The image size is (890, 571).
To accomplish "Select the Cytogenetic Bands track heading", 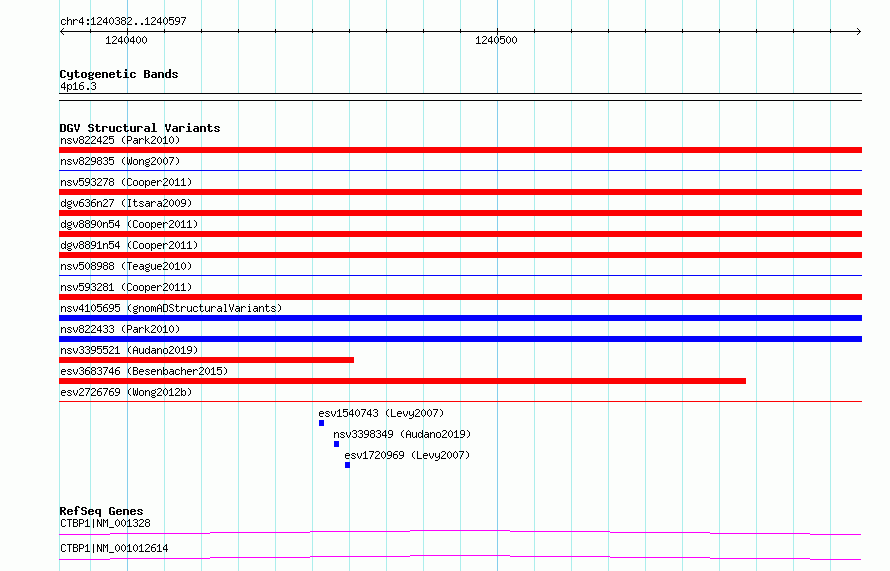I will click(x=119, y=74).
